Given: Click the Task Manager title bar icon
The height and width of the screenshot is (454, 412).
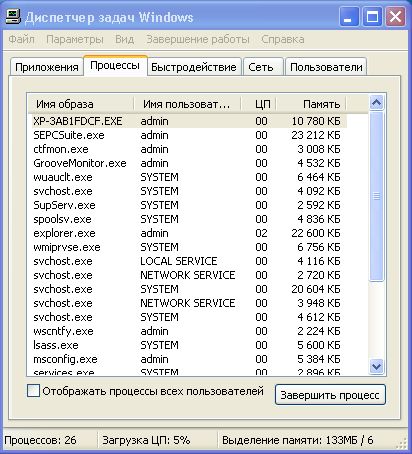Looking at the screenshot, I should [13, 17].
